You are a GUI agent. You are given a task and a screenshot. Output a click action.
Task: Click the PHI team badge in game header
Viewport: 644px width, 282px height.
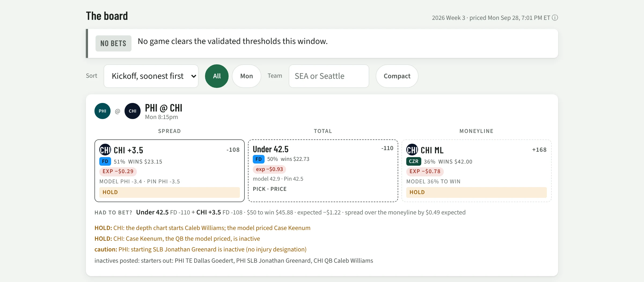point(103,111)
